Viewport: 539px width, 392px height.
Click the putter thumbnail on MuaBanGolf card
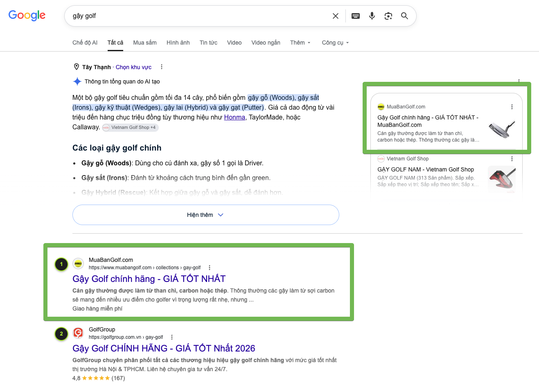coord(502,128)
